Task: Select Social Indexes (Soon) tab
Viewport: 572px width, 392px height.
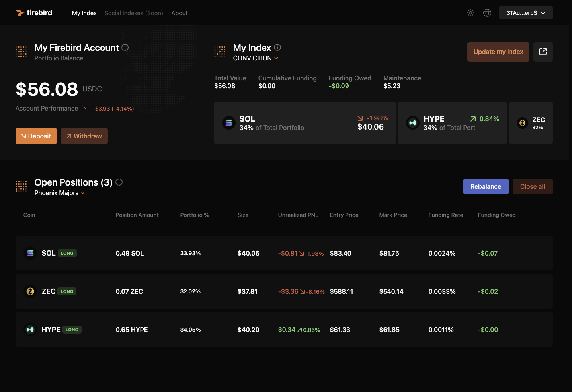Action: click(x=134, y=13)
